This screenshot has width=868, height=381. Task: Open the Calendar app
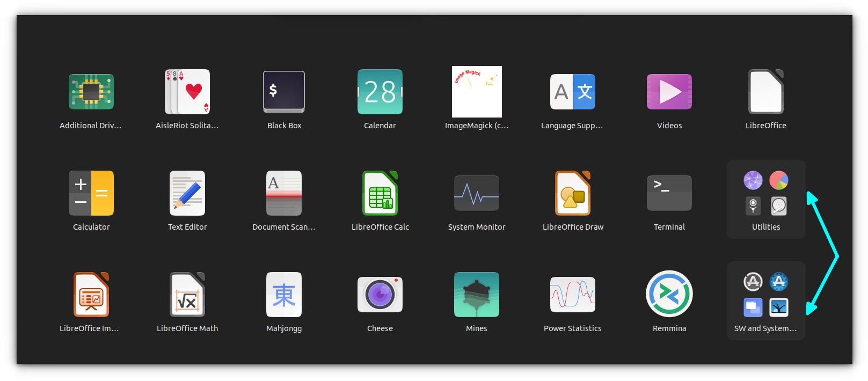(380, 92)
